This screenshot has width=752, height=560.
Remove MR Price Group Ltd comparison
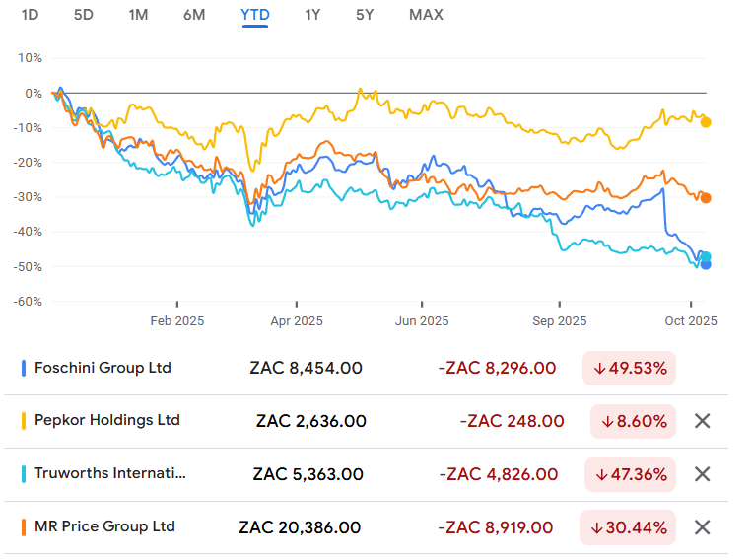702,526
